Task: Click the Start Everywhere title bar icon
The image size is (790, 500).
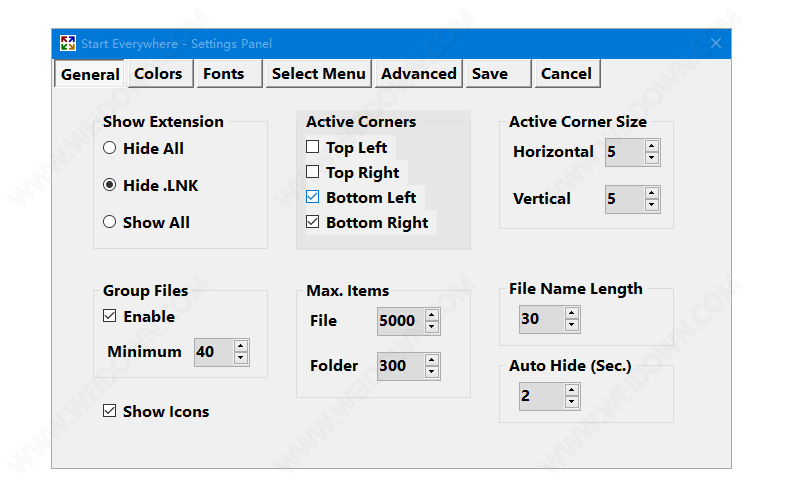Action: pyautogui.click(x=68, y=43)
